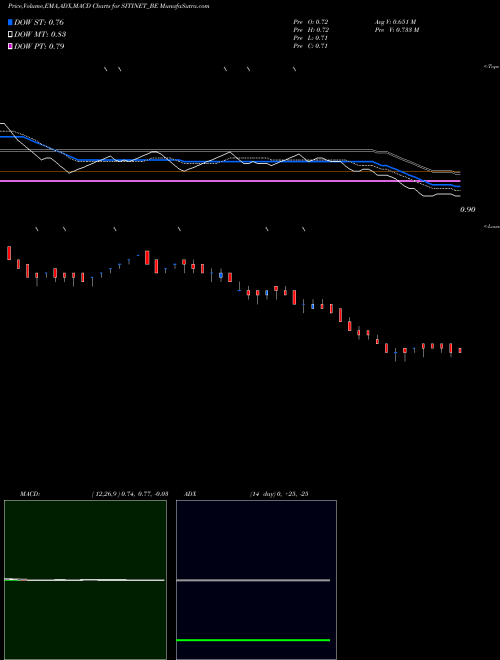The height and width of the screenshot is (660, 500).
Task: Click the magenta DOW PT legend swatch
Action: click(x=10, y=46)
